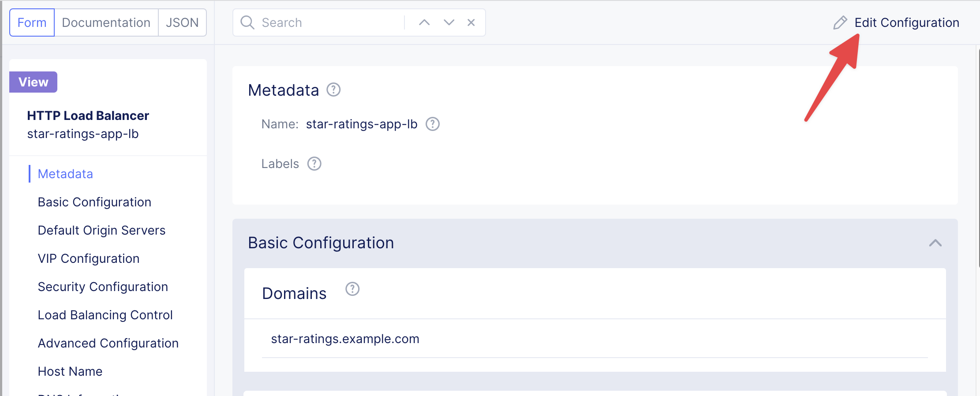The width and height of the screenshot is (980, 396).
Task: Open Advanced Configuration sidebar item
Action: click(108, 343)
